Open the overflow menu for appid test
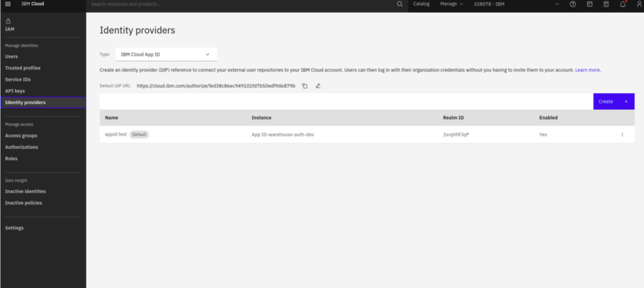The height and width of the screenshot is (288, 644). 623,134
